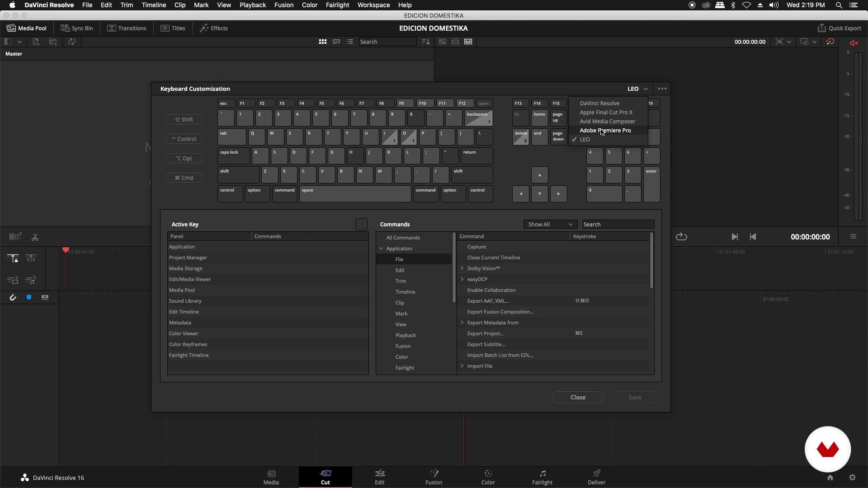Viewport: 868px width, 488px height.
Task: Click the Commands Search field
Action: (x=618, y=224)
